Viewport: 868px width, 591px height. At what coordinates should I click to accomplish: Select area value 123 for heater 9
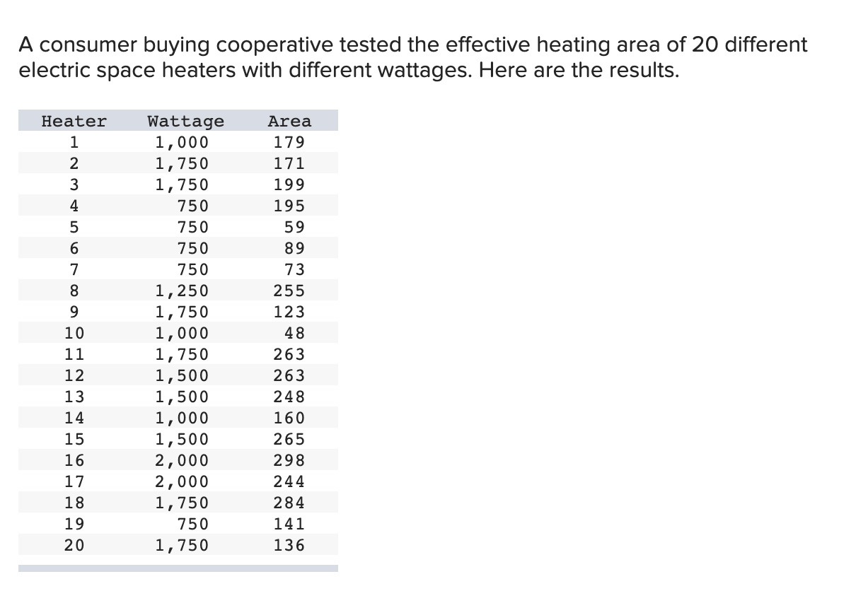click(x=289, y=312)
